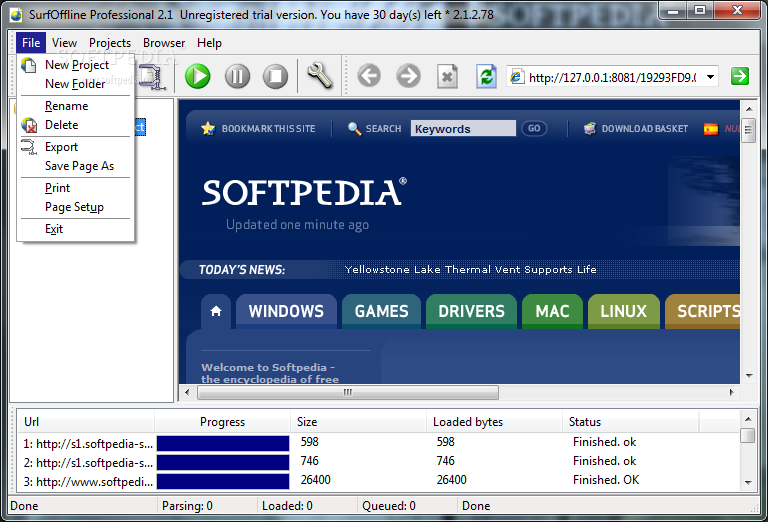The image size is (768, 522).
Task: Click the progress bar of download row 2
Action: coord(223,463)
